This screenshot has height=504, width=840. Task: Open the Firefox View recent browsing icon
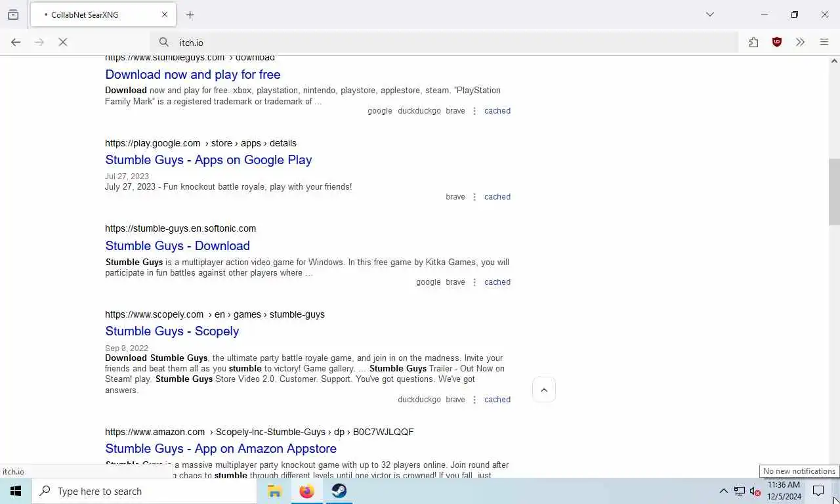(13, 14)
